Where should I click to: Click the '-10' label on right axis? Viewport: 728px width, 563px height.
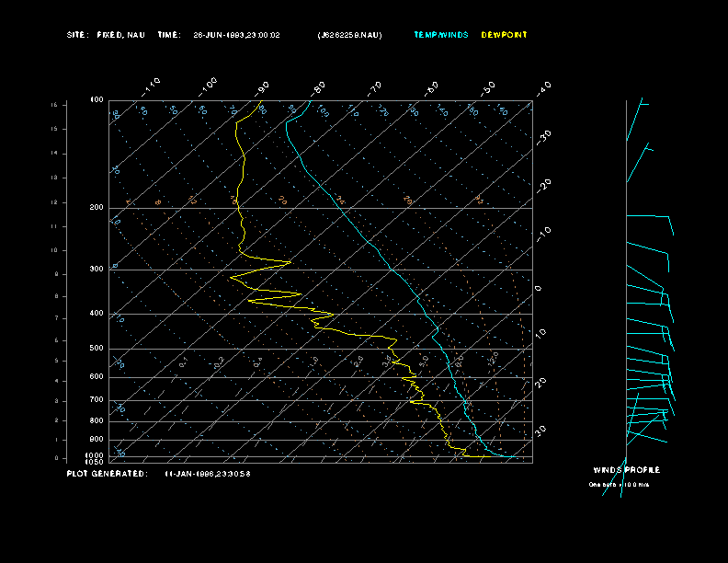tap(543, 235)
